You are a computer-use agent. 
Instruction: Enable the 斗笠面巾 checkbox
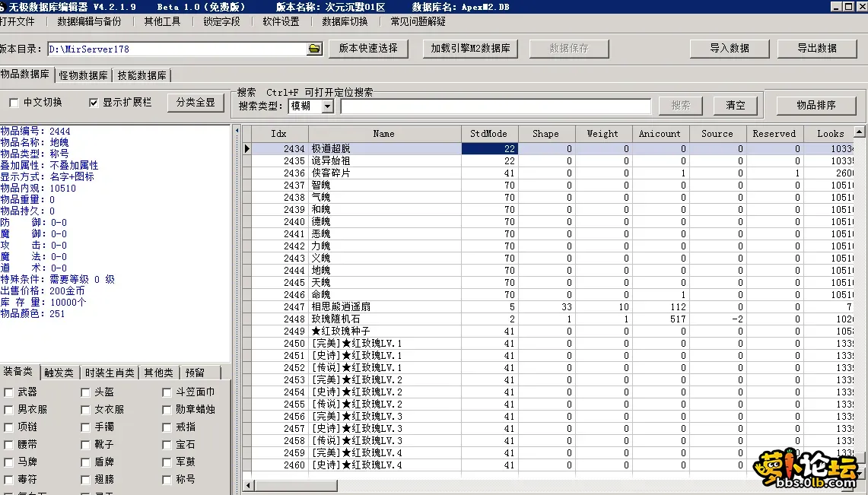[x=167, y=392]
